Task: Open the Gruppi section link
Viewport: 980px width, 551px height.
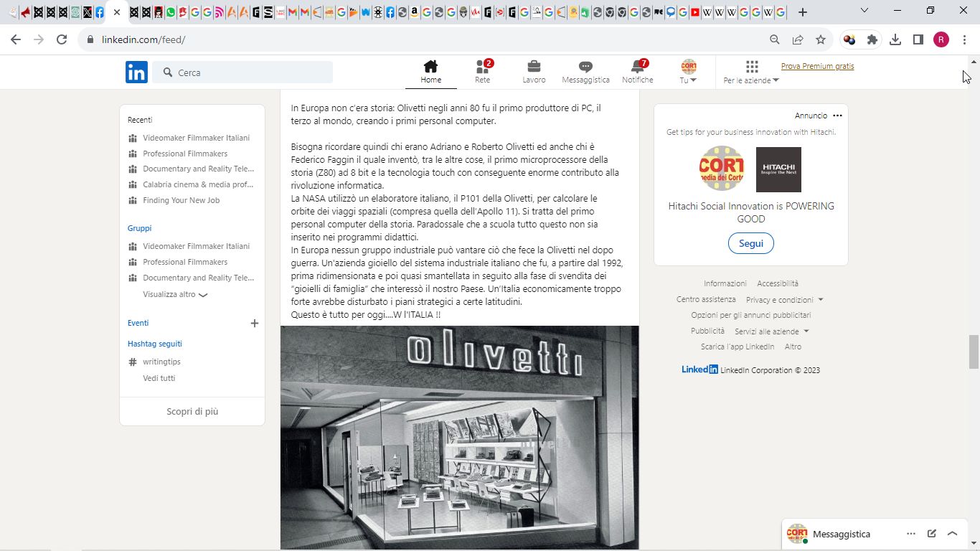Action: [x=139, y=228]
